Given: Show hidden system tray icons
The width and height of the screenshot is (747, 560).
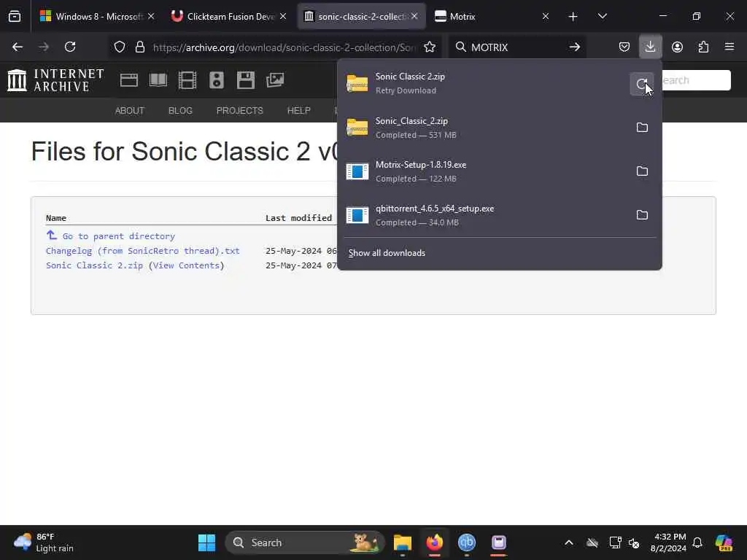Looking at the screenshot, I should point(569,542).
